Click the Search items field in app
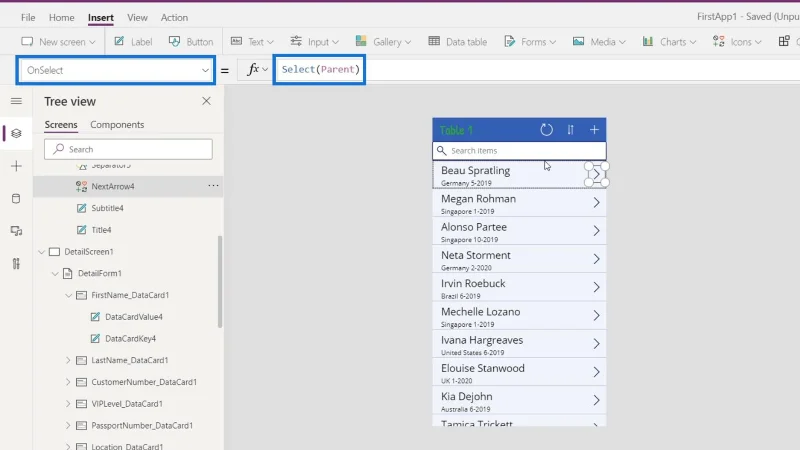800x450 pixels. pos(519,151)
